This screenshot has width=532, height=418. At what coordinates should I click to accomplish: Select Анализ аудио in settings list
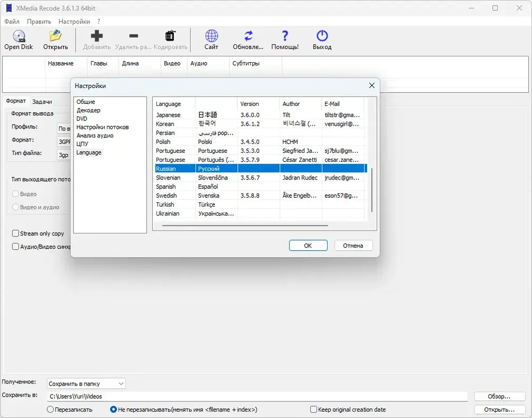[95, 135]
